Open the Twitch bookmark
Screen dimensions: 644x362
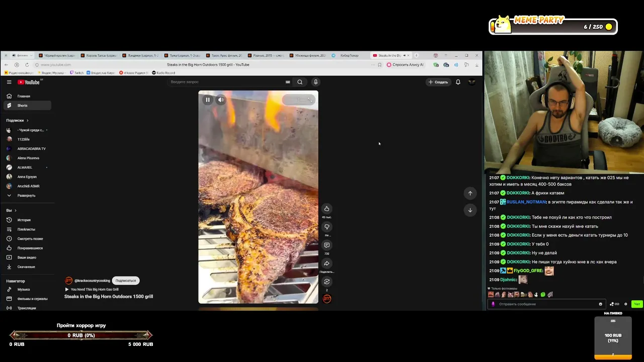pos(77,73)
